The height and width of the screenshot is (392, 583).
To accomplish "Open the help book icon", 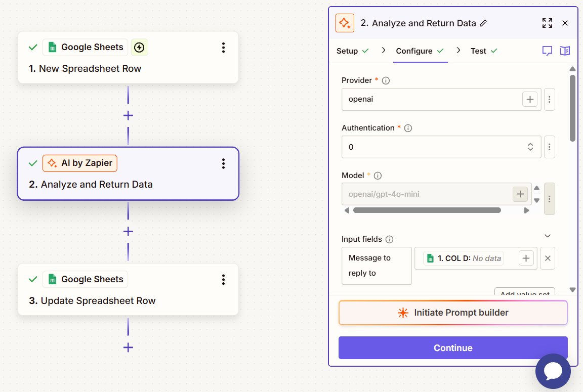I will pos(565,51).
